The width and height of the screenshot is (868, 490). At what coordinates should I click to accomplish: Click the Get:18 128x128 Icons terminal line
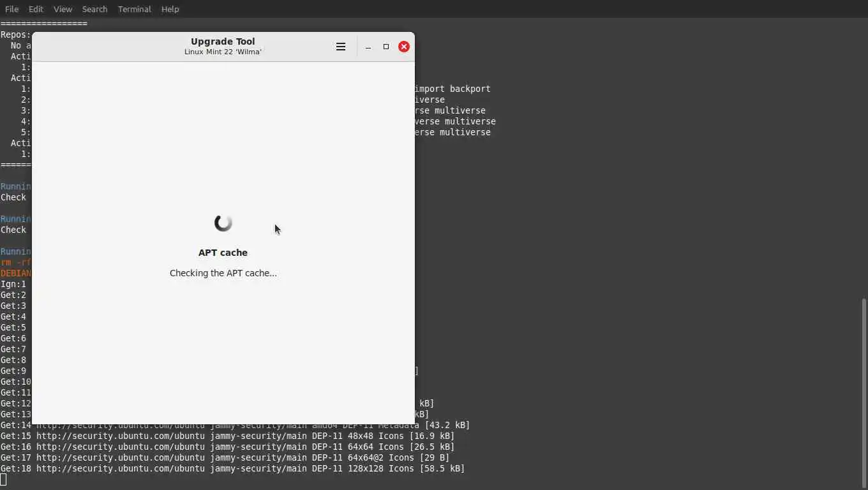click(x=232, y=468)
